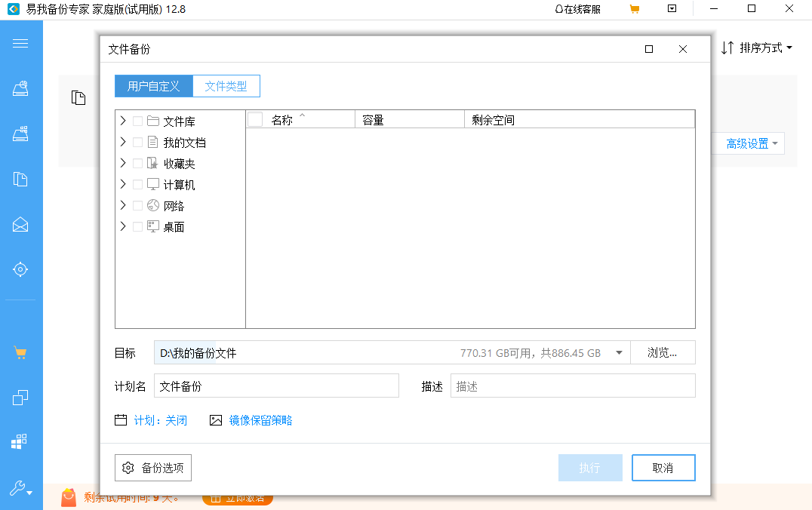Open the 计划: 关闭 schedule link
This screenshot has height=510, width=812.
click(x=160, y=420)
